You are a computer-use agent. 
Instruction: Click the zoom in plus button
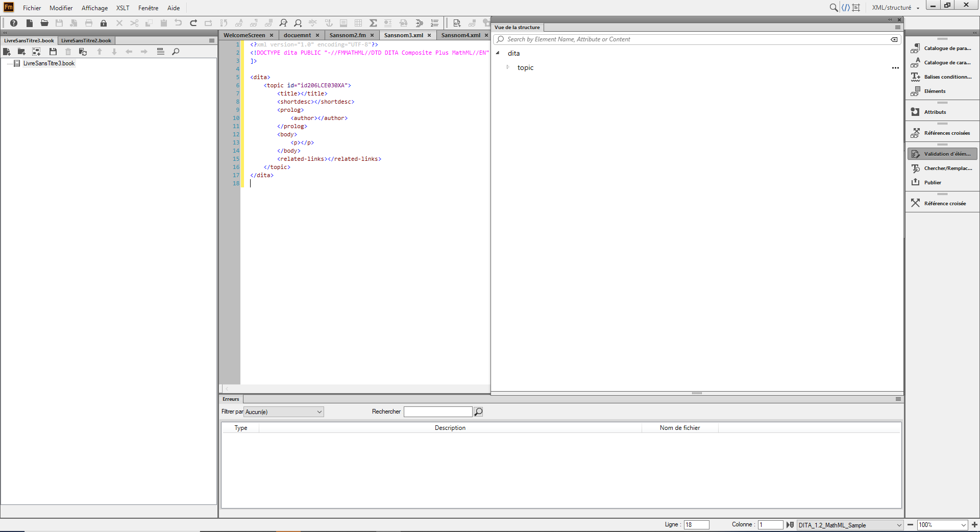click(x=974, y=525)
